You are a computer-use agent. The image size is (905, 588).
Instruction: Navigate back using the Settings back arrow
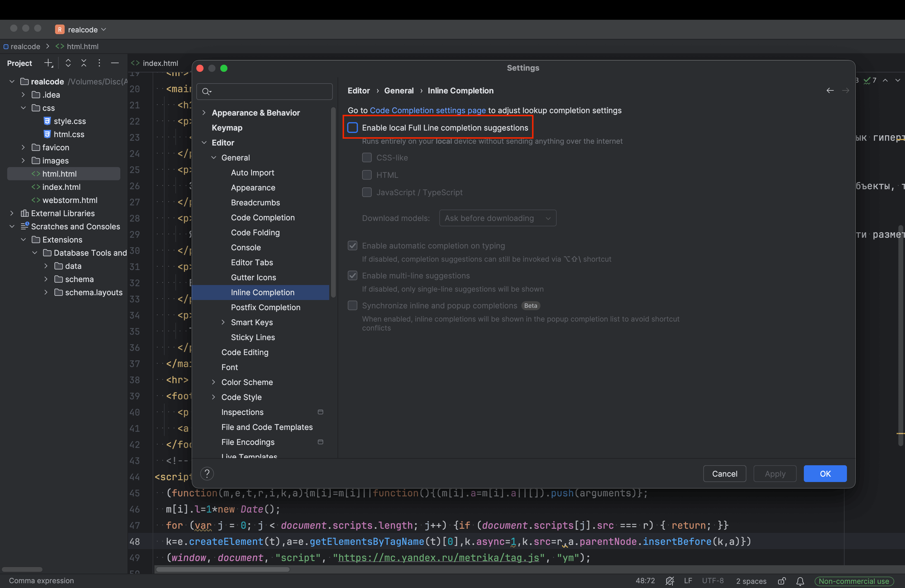point(830,90)
